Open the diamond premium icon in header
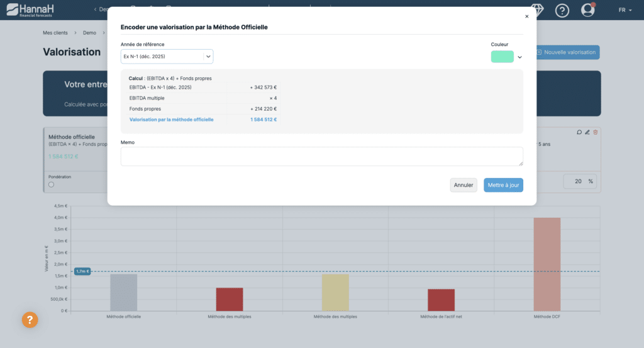 click(537, 9)
